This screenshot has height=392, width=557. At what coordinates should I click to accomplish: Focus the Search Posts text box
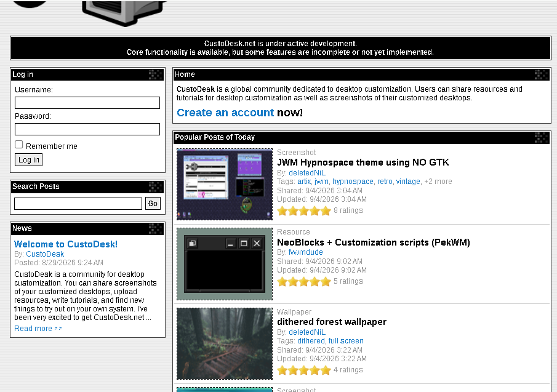click(x=78, y=204)
